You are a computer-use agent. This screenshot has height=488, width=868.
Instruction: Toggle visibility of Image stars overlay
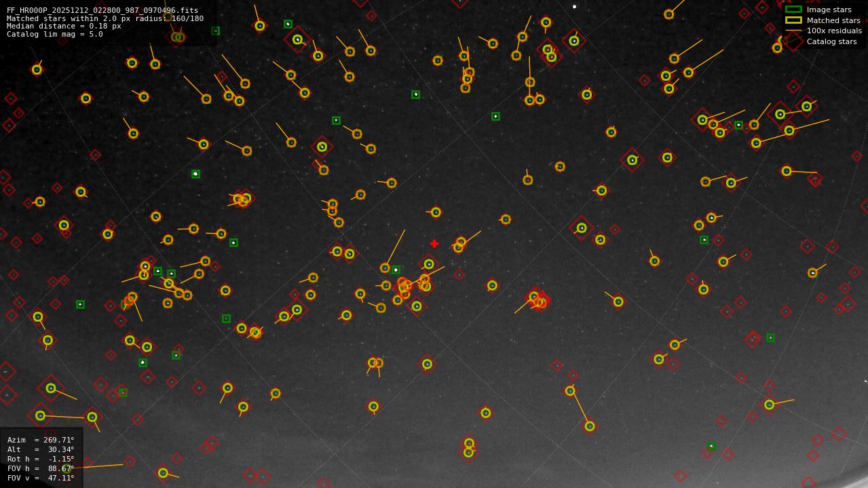click(x=829, y=10)
